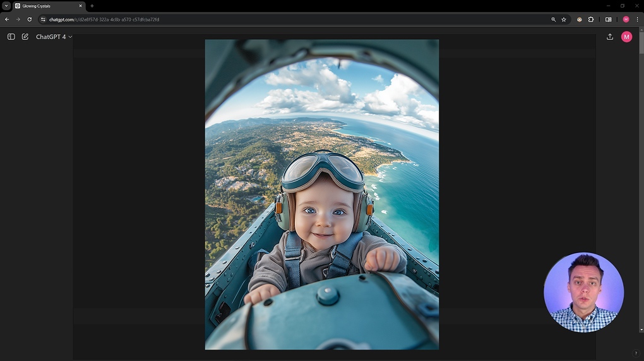Click the presenter webcam circle
644x361 pixels.
[x=583, y=292]
